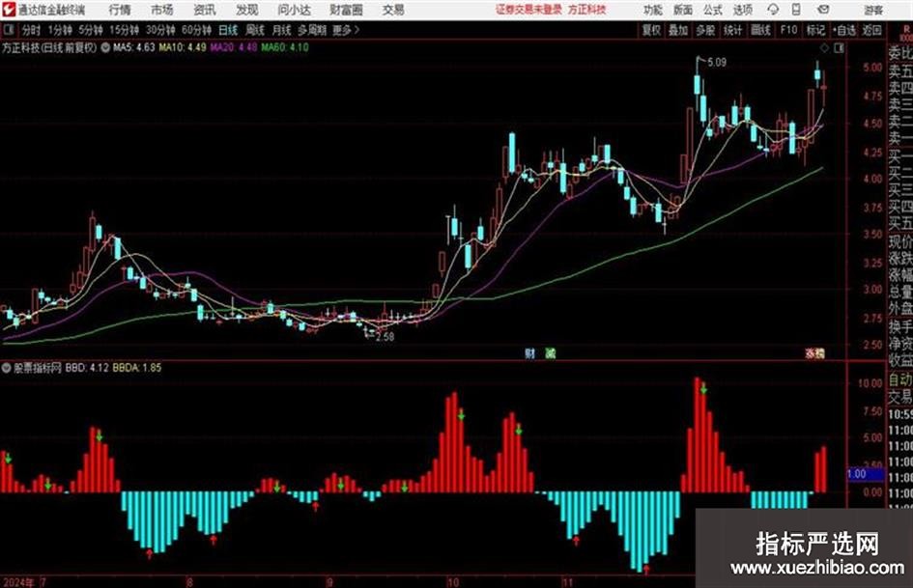This screenshot has height=588, width=913.
Task: Open the 版面 menu
Action: tap(683, 10)
